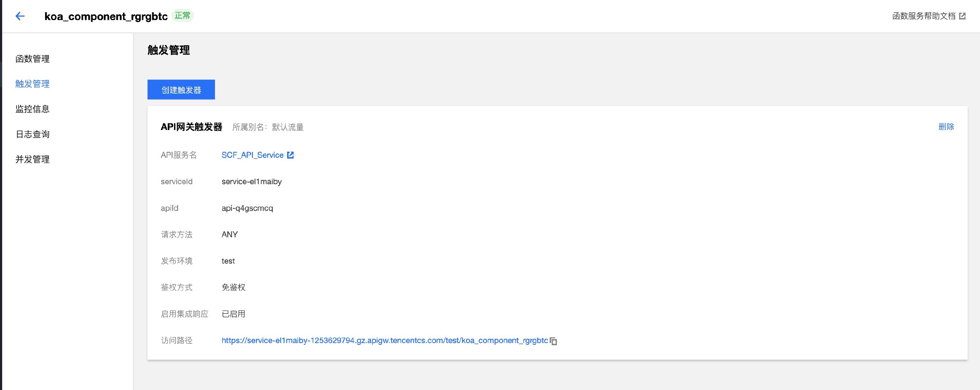
Task: Click the 正常 status badge
Action: click(183, 16)
